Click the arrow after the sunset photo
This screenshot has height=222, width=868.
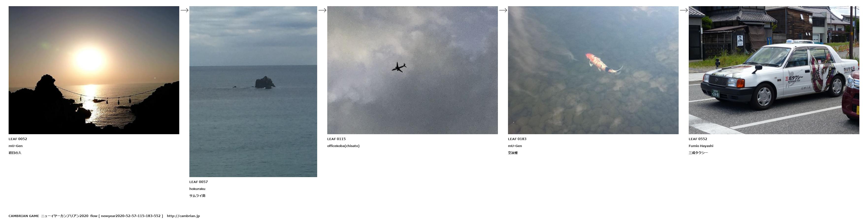click(184, 10)
